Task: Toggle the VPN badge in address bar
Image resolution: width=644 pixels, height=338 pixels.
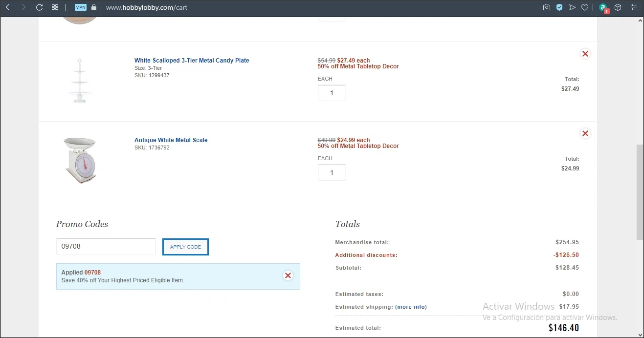Action: pos(80,7)
